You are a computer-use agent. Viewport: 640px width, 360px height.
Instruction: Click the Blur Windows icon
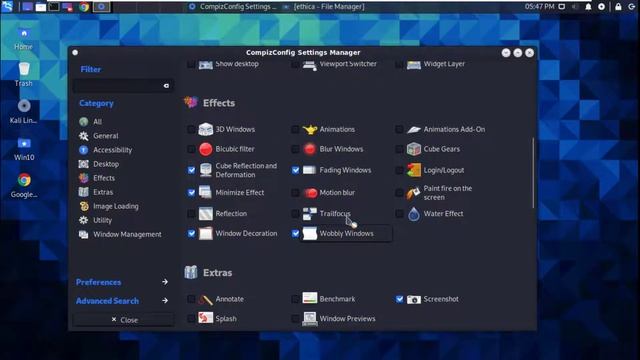[x=309, y=149]
